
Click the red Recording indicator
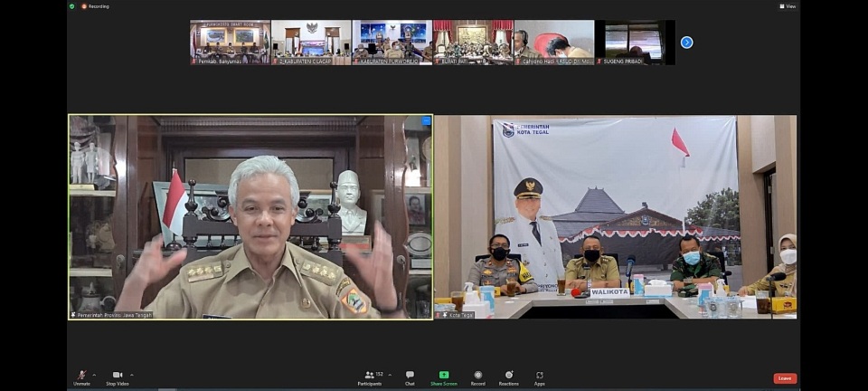tap(95, 6)
